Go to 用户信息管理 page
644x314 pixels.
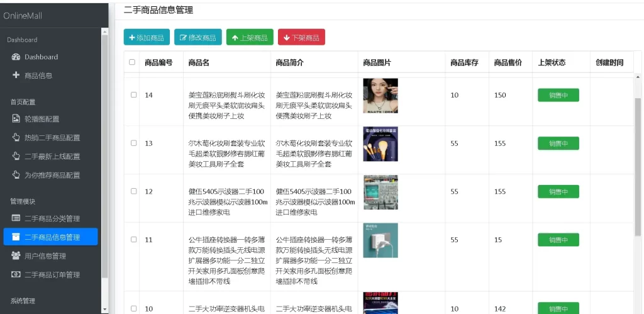coord(50,256)
